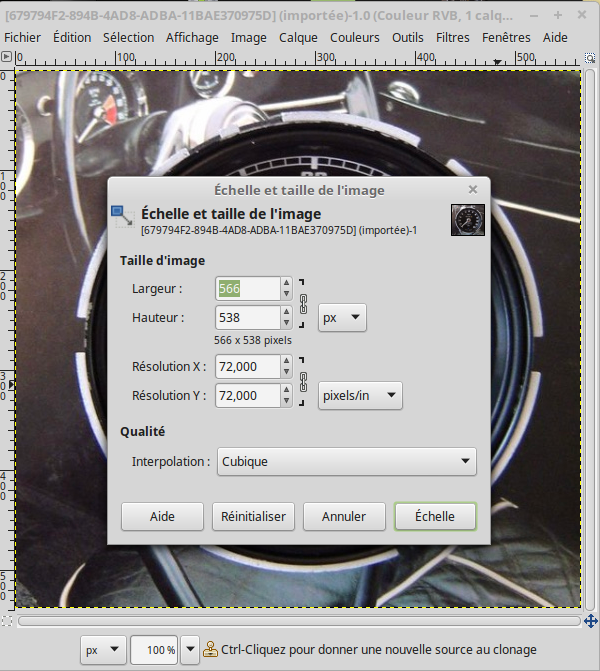Viewport: 600px width, 671px height.
Task: Click the Réinitialiser button
Action: 253,517
